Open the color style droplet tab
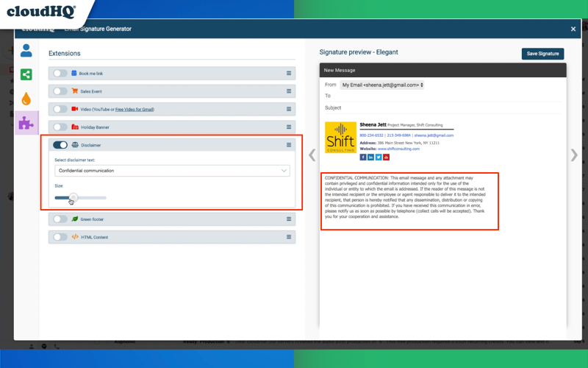588x368 pixels. [26, 99]
